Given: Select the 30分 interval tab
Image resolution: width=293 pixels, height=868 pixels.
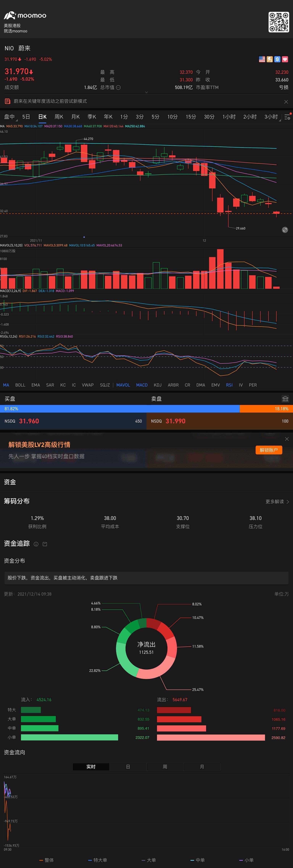Looking at the screenshot, I should pos(209,117).
